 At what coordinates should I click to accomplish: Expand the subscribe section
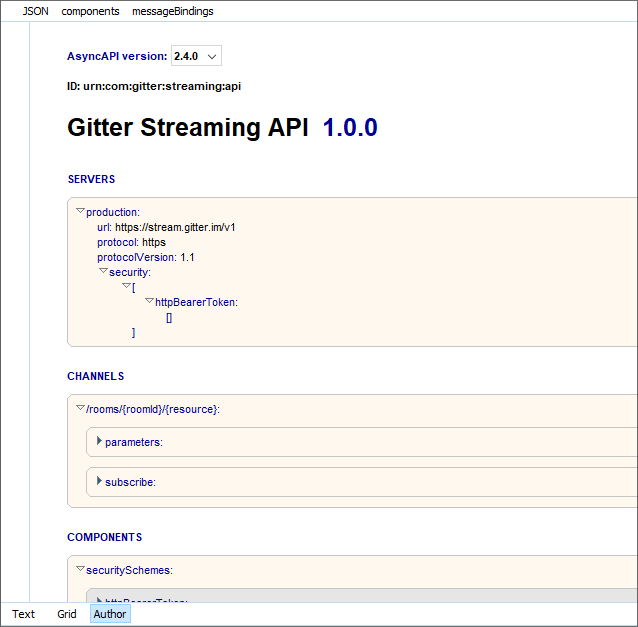[x=99, y=481]
